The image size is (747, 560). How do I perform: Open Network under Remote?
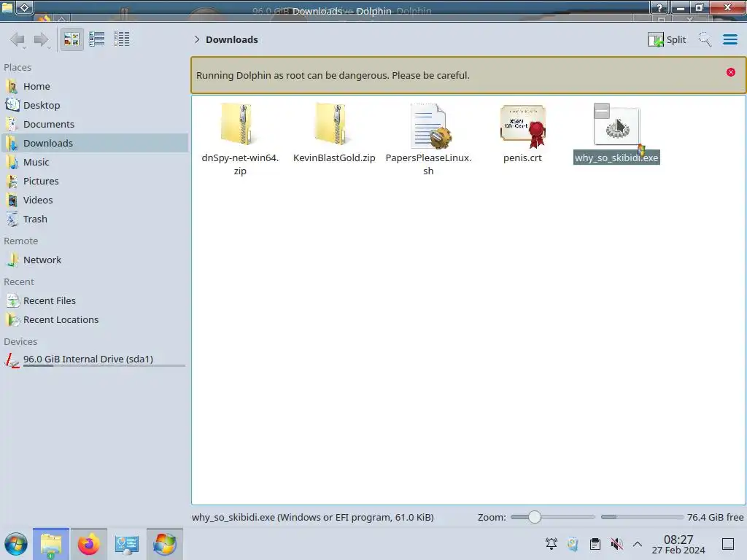pyautogui.click(x=95, y=260)
